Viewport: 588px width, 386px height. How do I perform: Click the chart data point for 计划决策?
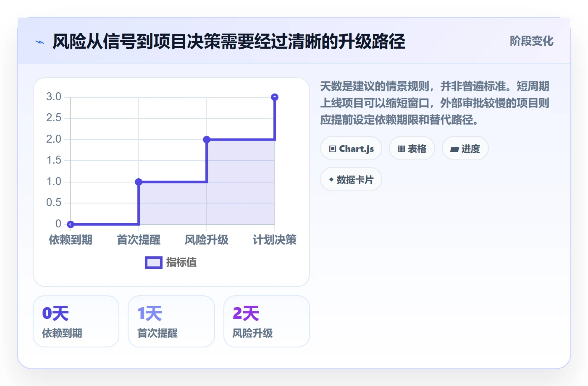[275, 97]
